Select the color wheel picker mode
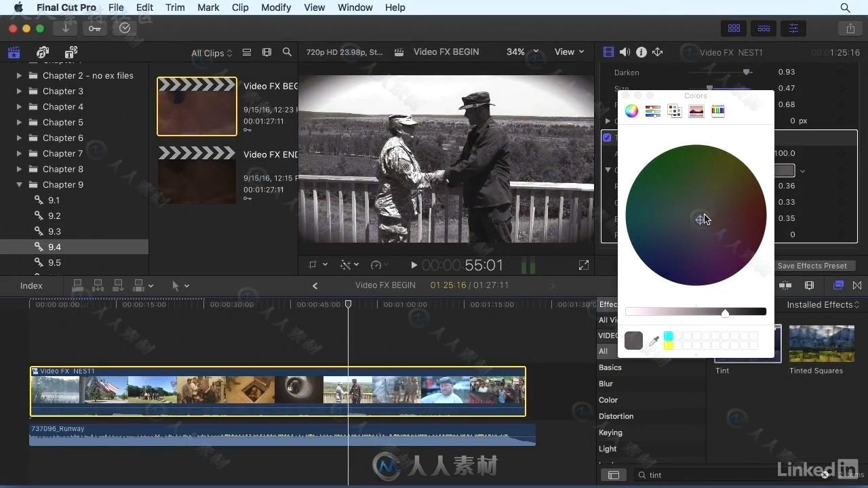 631,111
